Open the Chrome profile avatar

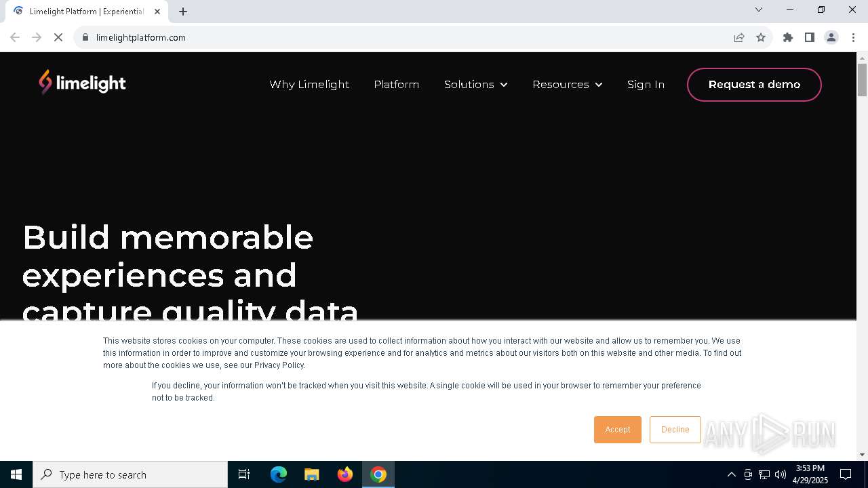pyautogui.click(x=831, y=37)
